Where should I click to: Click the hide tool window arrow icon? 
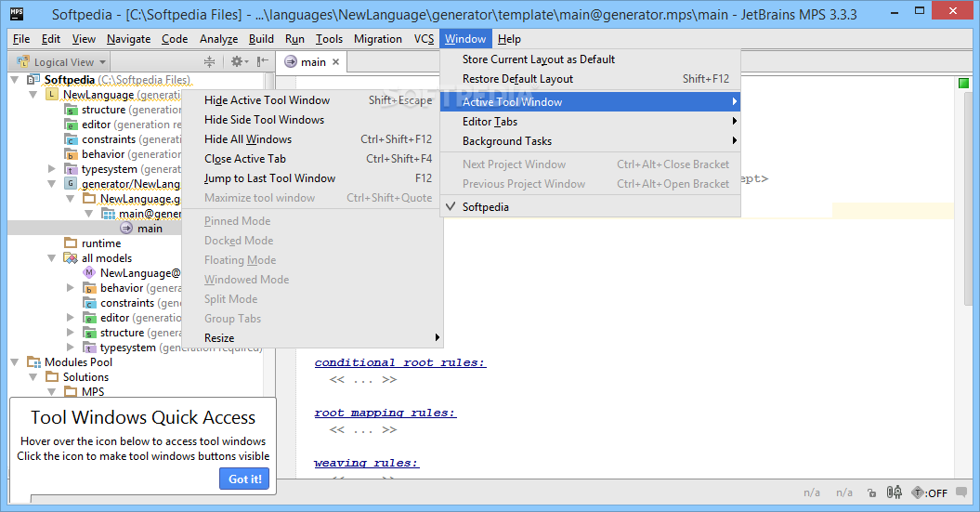(x=263, y=61)
